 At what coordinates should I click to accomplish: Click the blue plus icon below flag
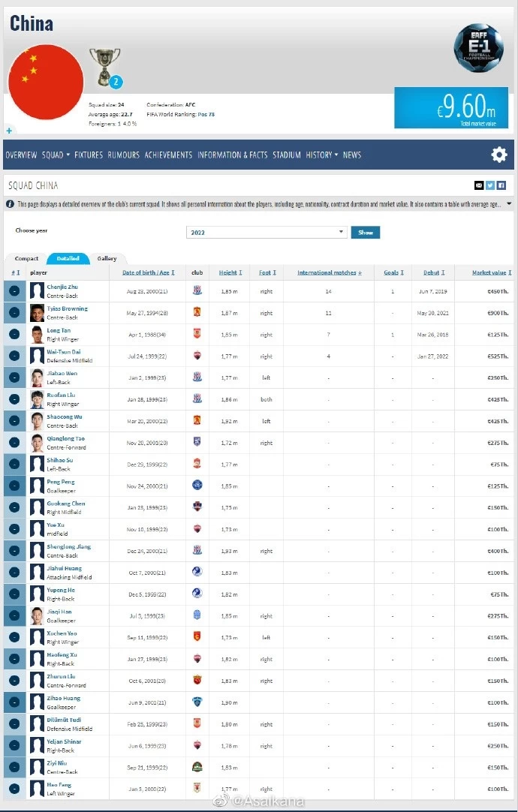pyautogui.click(x=9, y=131)
